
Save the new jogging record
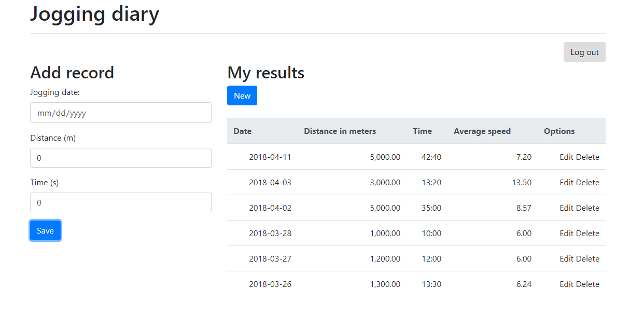(x=45, y=231)
